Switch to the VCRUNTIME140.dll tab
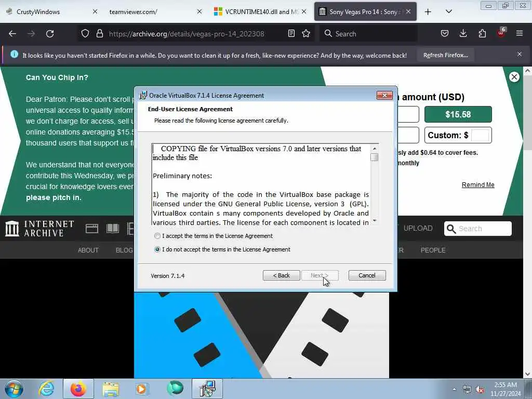Screen dimensions: 532x399 pyautogui.click(x=261, y=12)
